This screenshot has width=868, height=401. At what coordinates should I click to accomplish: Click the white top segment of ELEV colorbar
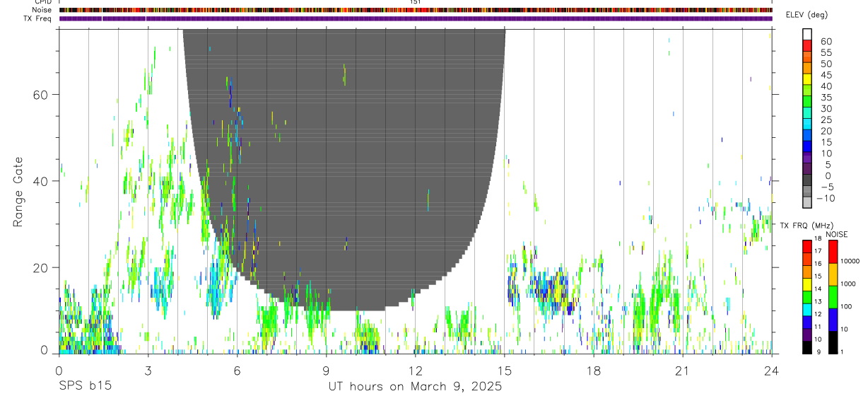[x=807, y=34]
